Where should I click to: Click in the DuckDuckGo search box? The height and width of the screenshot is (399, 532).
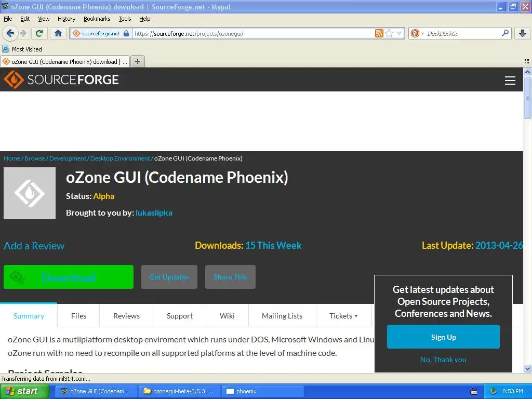pos(462,33)
